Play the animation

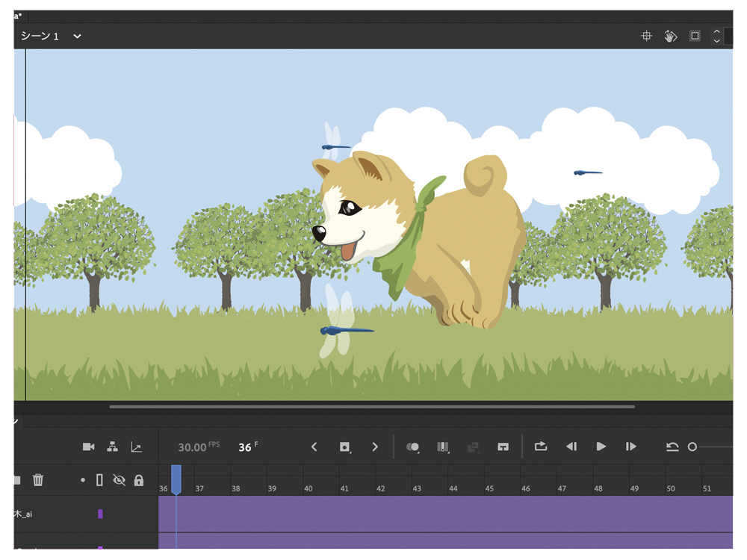[601, 447]
